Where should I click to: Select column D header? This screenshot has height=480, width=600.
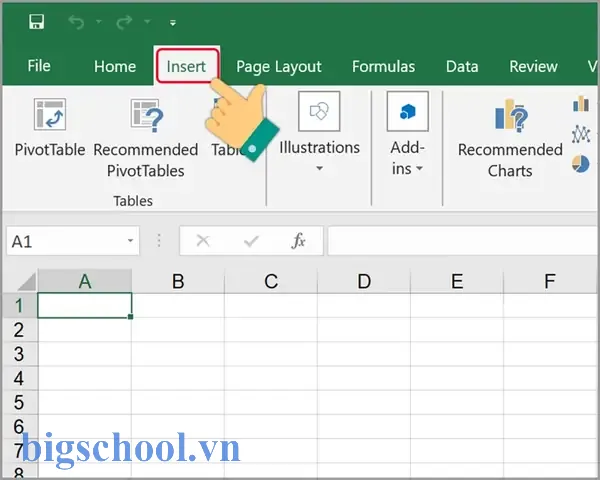pyautogui.click(x=364, y=281)
